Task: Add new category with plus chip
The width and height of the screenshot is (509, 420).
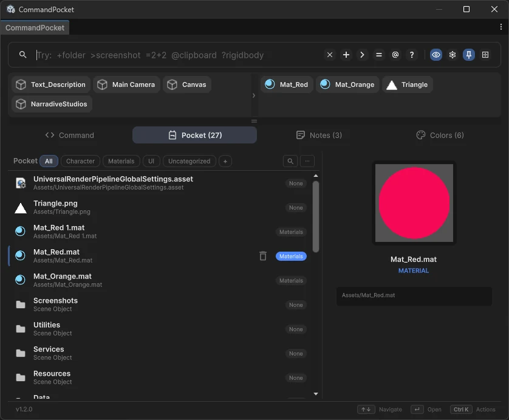Action: (x=225, y=161)
